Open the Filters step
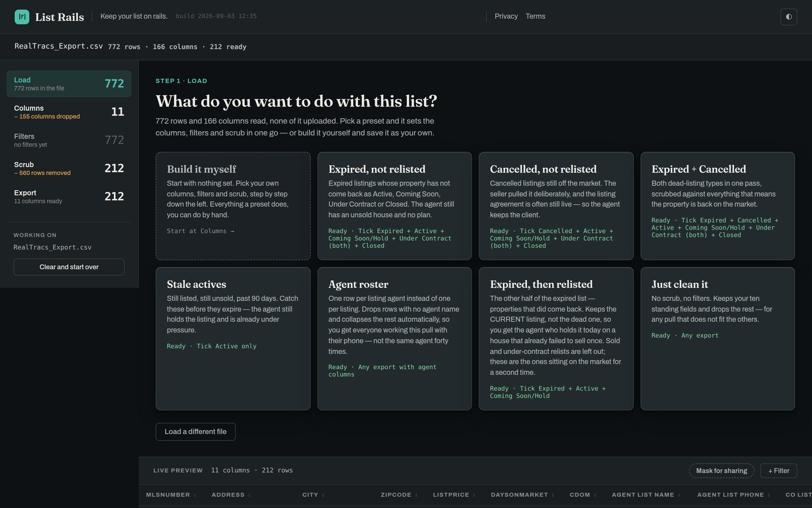The width and height of the screenshot is (812, 508). pyautogui.click(x=69, y=140)
